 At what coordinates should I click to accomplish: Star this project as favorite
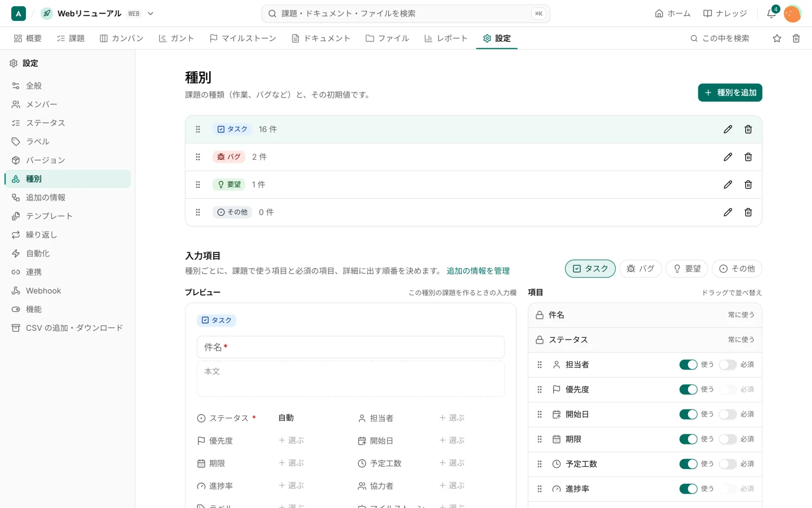pos(777,38)
